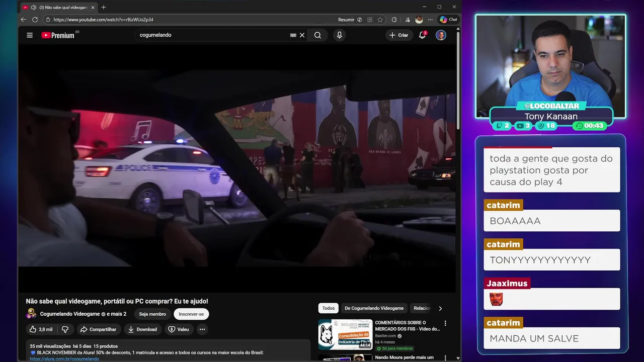Screen dimensions: 644x362
Task: Click the Criar create button
Action: click(x=399, y=35)
